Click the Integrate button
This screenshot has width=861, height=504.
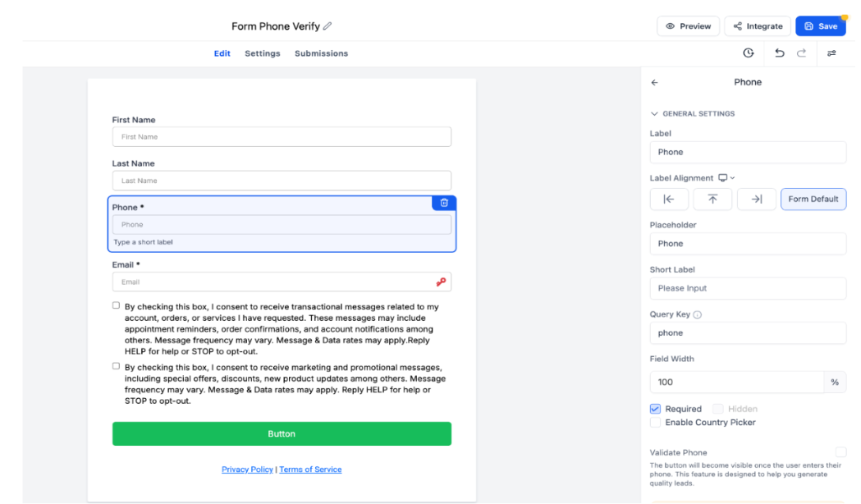coord(758,26)
